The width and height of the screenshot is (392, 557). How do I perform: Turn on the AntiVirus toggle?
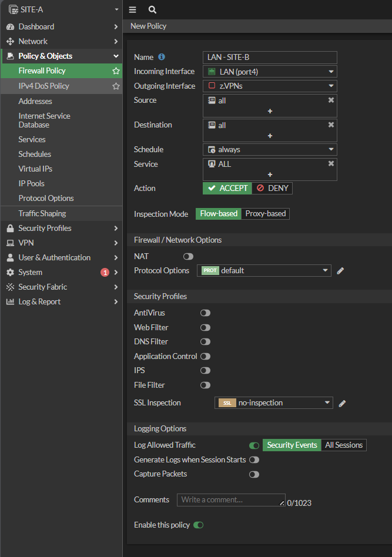[205, 313]
